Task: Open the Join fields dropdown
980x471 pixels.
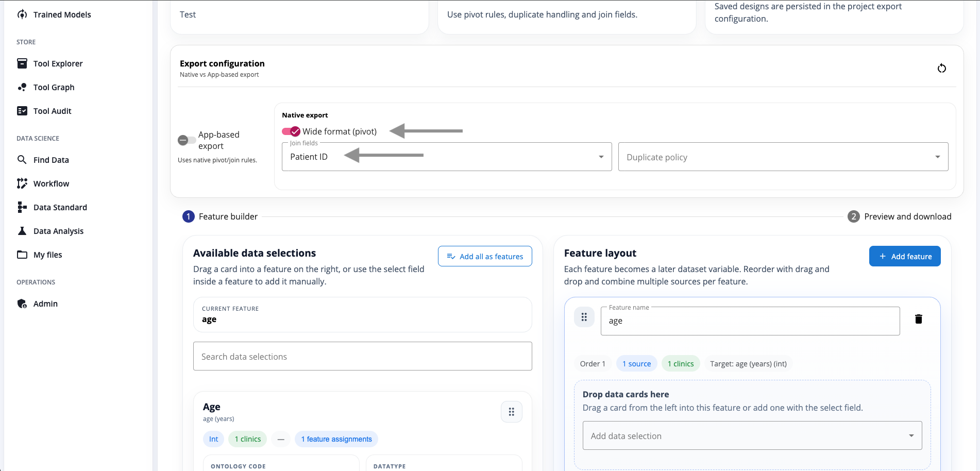Action: (x=447, y=157)
